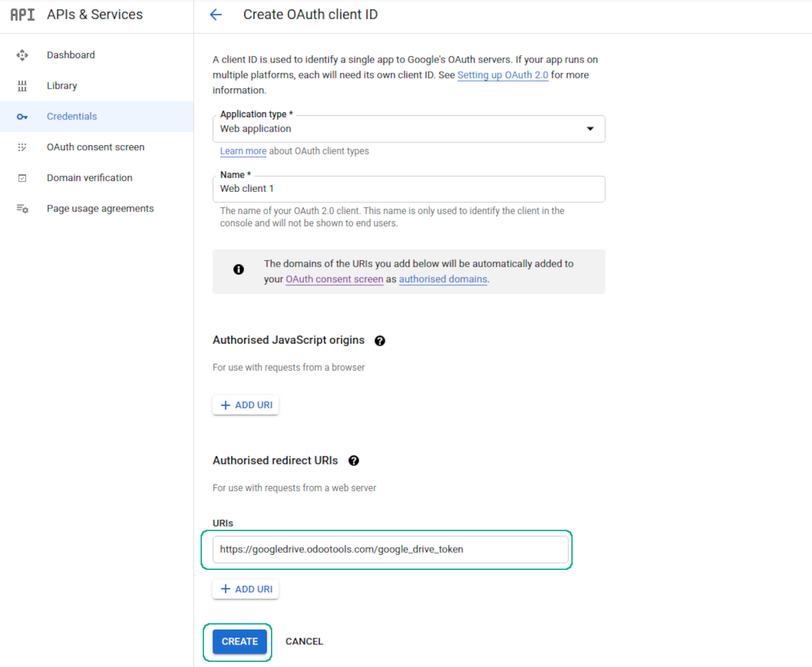Image resolution: width=812 pixels, height=667 pixels.
Task: Click the Library icon in sidebar
Action: point(22,86)
